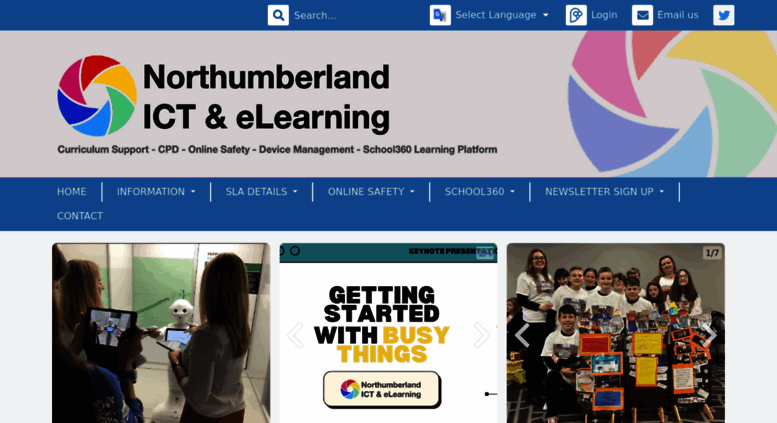
Task: Open the robot demonstration photo thumbnail
Action: [161, 333]
